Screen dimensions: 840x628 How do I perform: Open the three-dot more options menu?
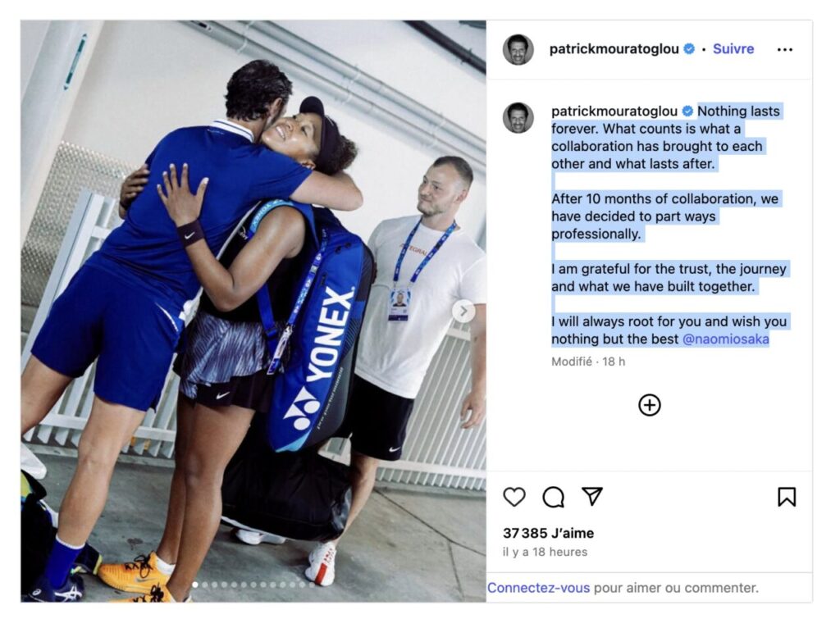tap(784, 50)
